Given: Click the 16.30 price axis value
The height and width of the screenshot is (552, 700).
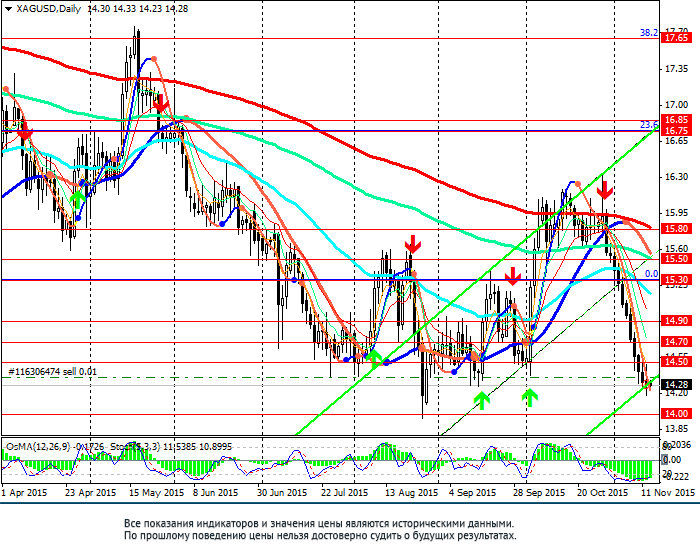Looking at the screenshot, I should coord(676,177).
